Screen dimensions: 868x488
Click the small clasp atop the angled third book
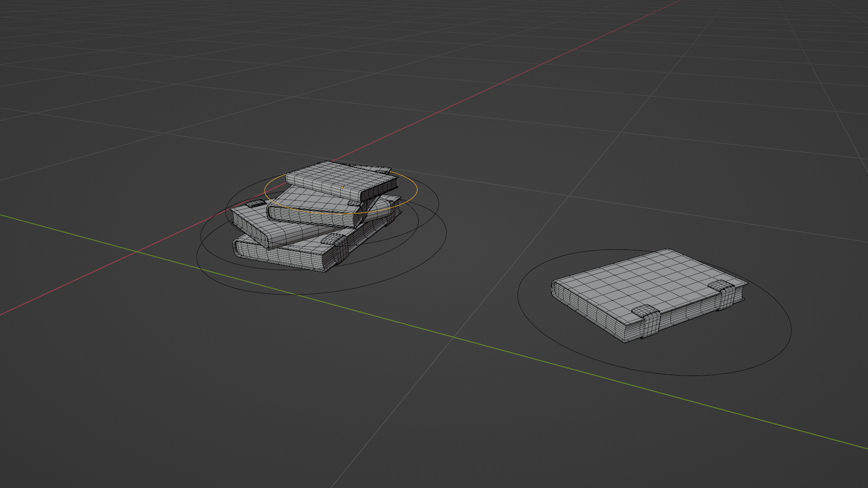click(255, 204)
